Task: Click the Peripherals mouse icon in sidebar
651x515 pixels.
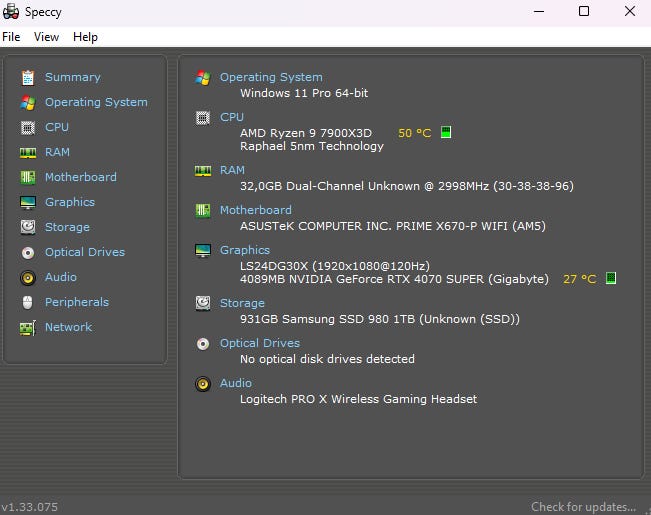Action: point(27,302)
